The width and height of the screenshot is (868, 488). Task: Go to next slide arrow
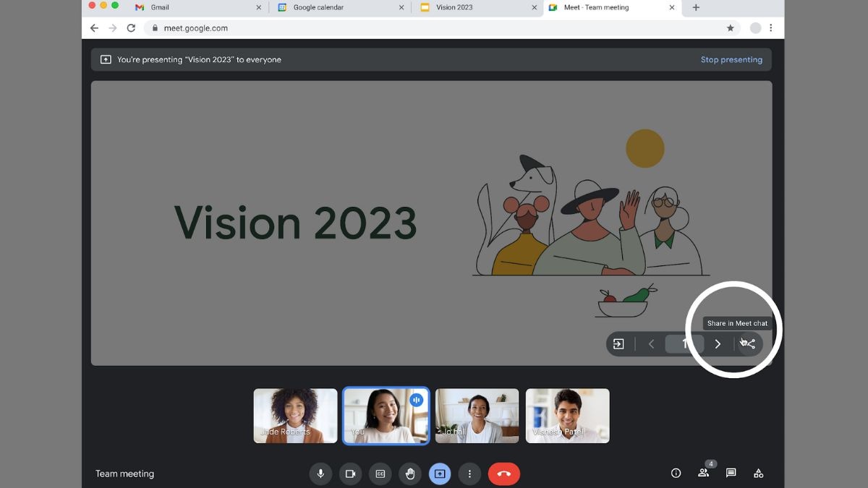[718, 344]
